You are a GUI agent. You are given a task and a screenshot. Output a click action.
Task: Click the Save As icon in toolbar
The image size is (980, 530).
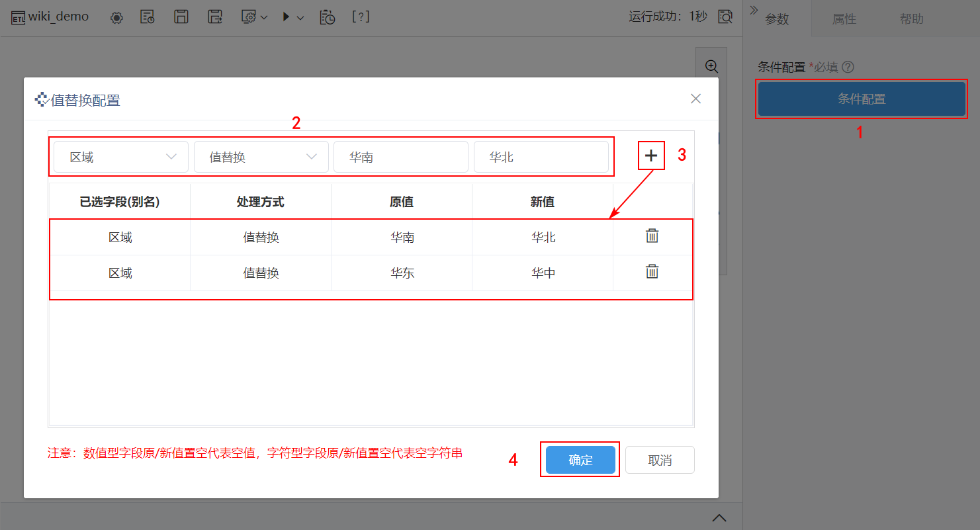pos(214,17)
